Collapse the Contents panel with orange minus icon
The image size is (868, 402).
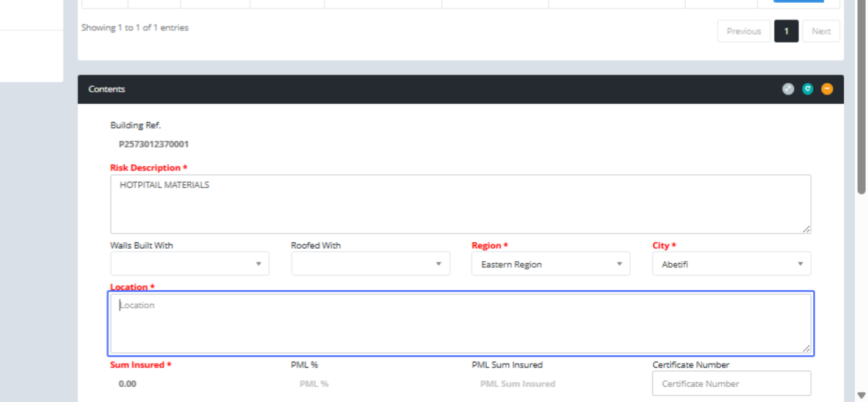point(827,89)
